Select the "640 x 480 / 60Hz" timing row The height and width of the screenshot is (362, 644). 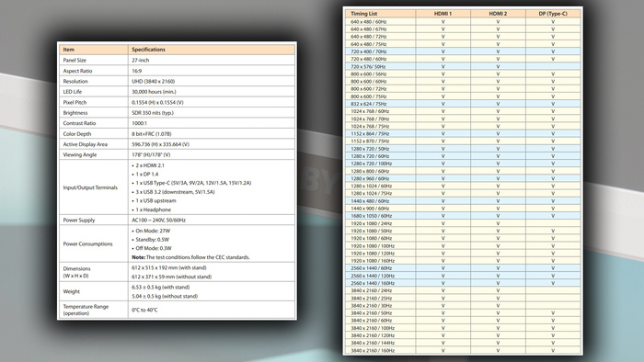tap(463, 22)
